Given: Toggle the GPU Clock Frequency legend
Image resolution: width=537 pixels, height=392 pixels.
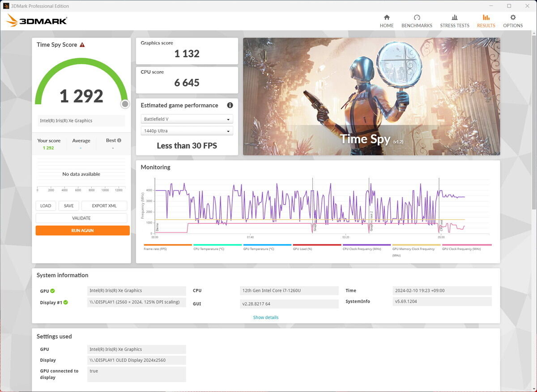Looking at the screenshot, I should tap(466, 247).
